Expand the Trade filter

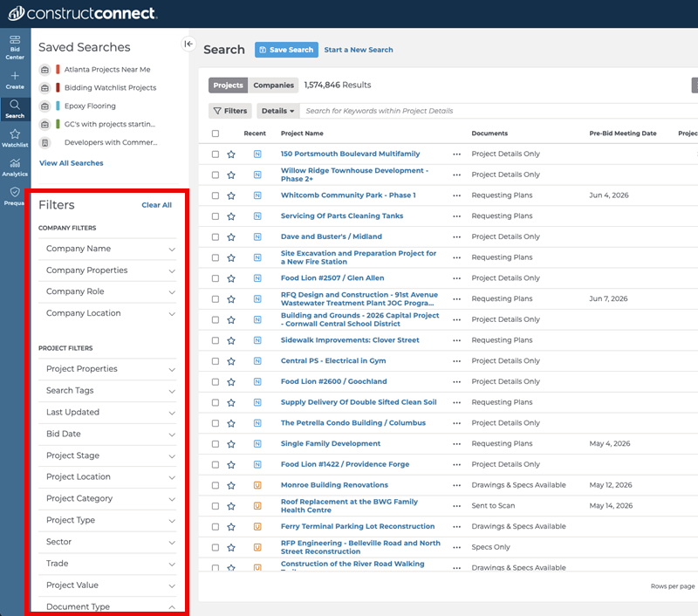107,564
